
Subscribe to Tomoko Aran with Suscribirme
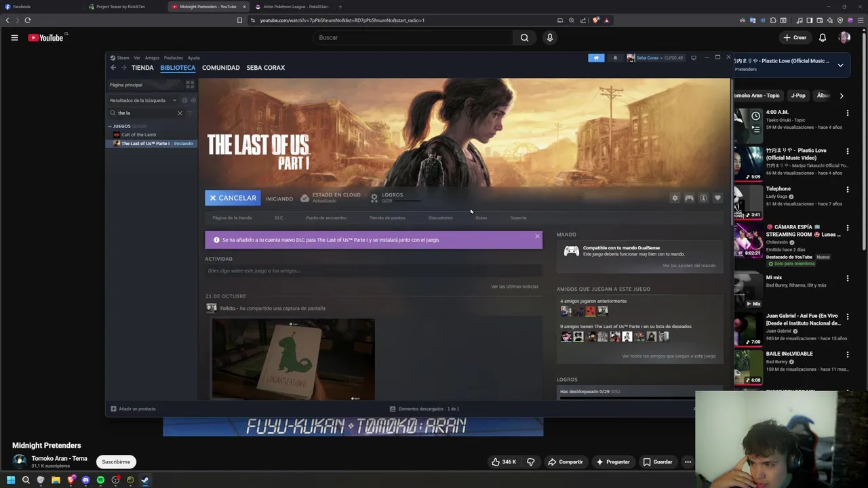116,462
